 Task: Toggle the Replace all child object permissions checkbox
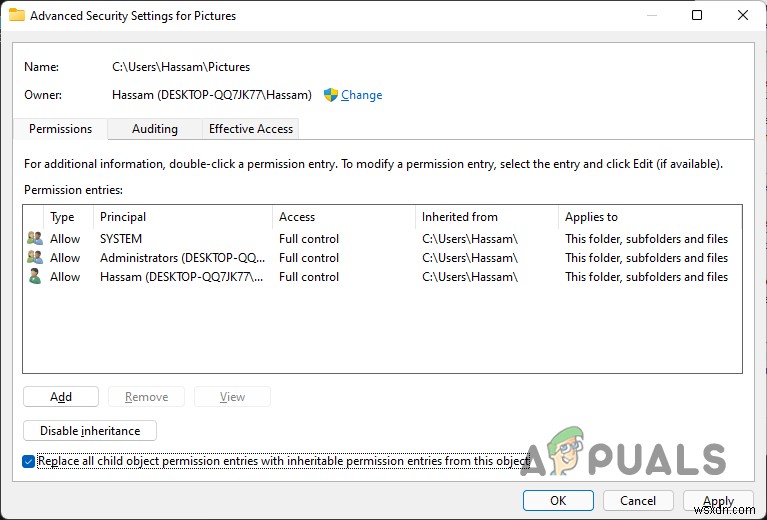click(28, 461)
